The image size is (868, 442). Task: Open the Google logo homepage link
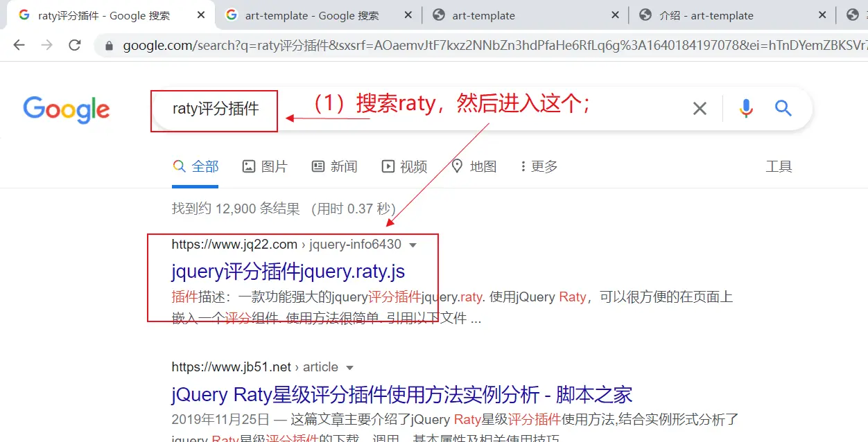point(67,109)
